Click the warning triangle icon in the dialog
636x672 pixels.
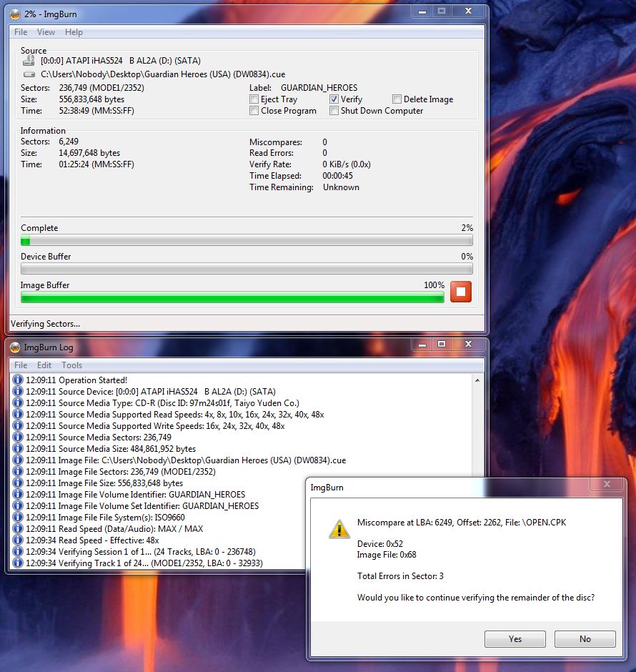[x=339, y=529]
